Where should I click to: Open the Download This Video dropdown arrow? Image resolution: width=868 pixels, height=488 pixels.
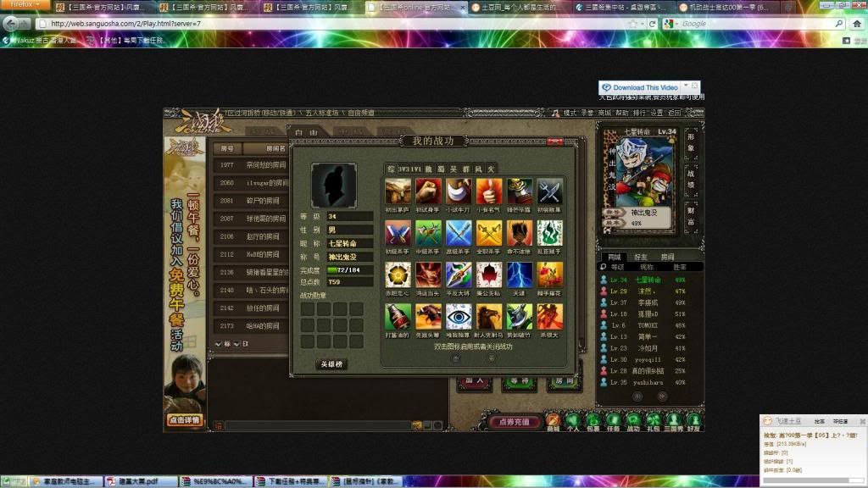coord(686,86)
